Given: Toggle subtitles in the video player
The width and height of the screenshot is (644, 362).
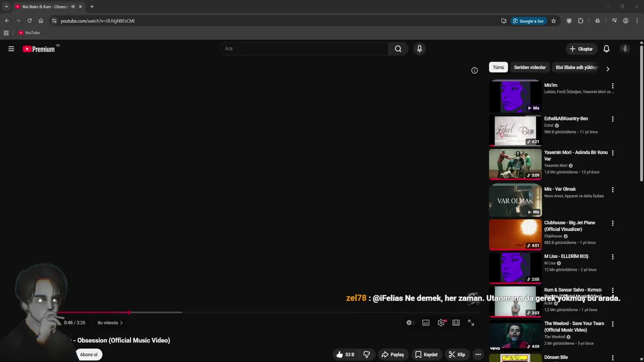Looking at the screenshot, I should [426, 323].
